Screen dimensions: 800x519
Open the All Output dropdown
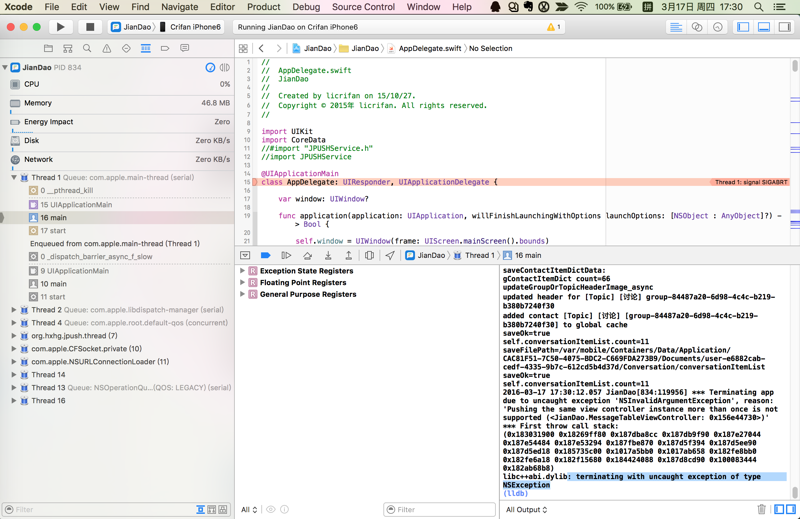[x=526, y=510]
